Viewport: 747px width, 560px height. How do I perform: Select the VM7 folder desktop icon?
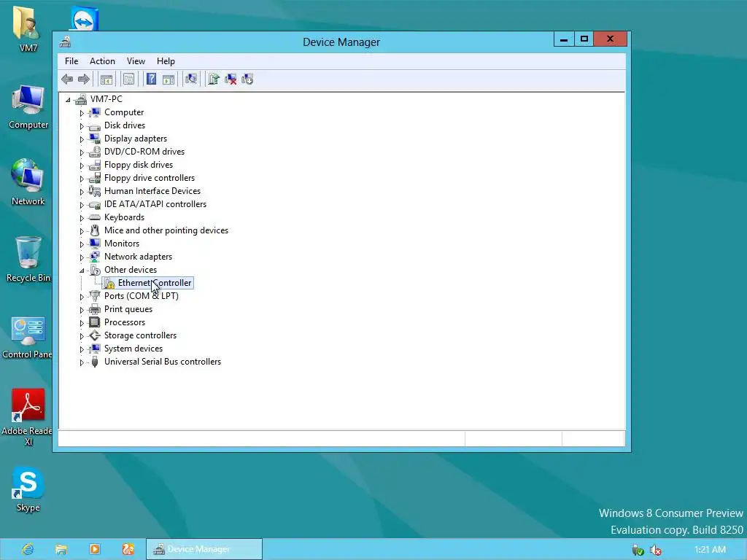pos(28,28)
